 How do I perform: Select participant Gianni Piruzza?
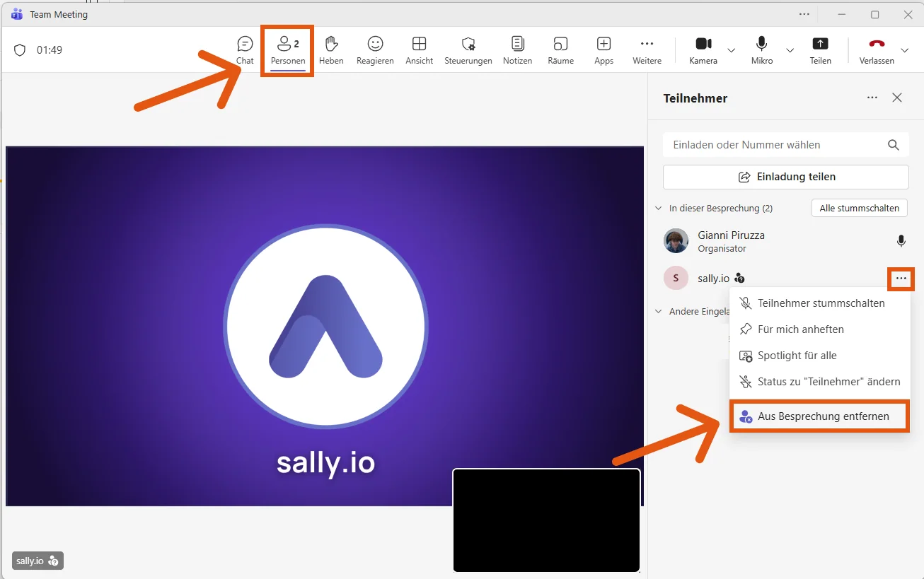click(785, 241)
